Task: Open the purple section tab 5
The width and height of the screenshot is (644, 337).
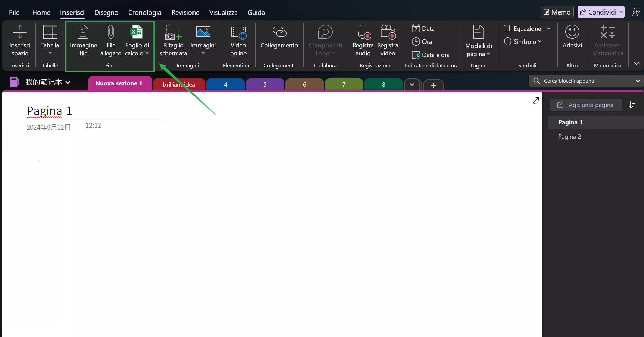Action: (x=265, y=85)
